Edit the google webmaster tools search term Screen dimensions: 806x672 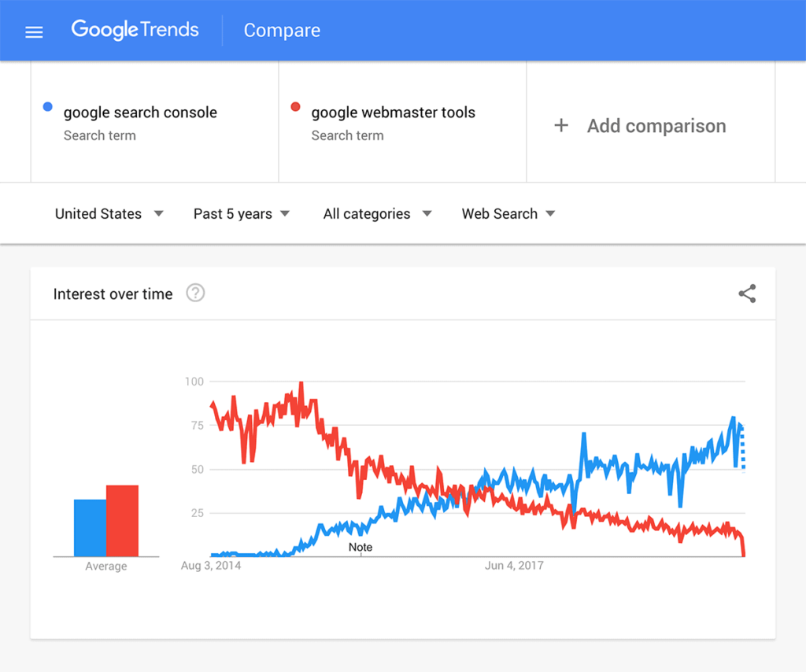(393, 113)
